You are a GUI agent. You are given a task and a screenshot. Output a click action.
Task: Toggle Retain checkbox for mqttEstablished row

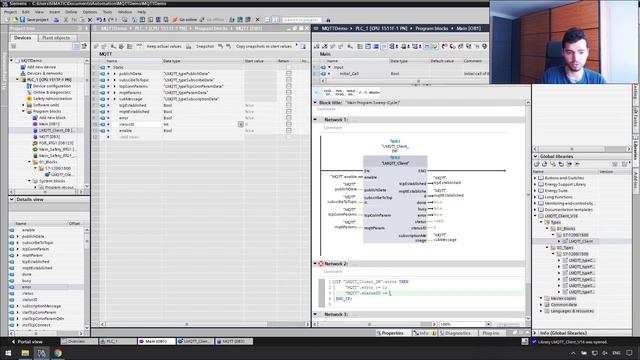point(289,111)
